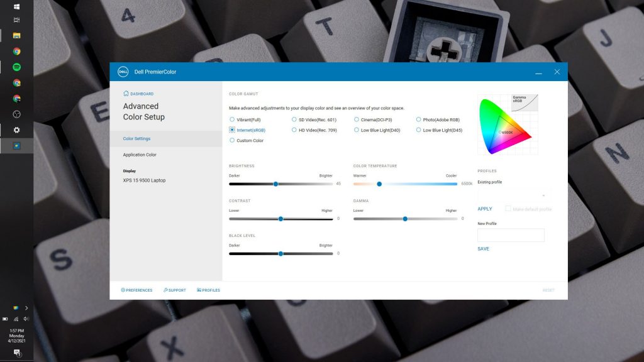Minimize the Dell PremierColor window
This screenshot has width=644, height=362.
[x=538, y=72]
